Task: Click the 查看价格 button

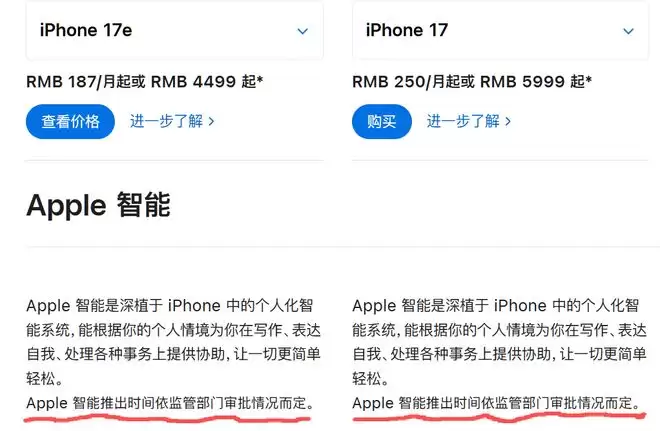Action: pos(70,122)
